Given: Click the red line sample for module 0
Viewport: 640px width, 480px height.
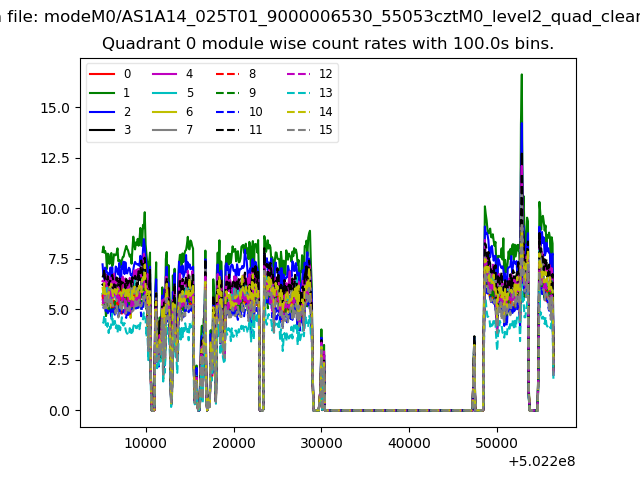Looking at the screenshot, I should 102,74.
